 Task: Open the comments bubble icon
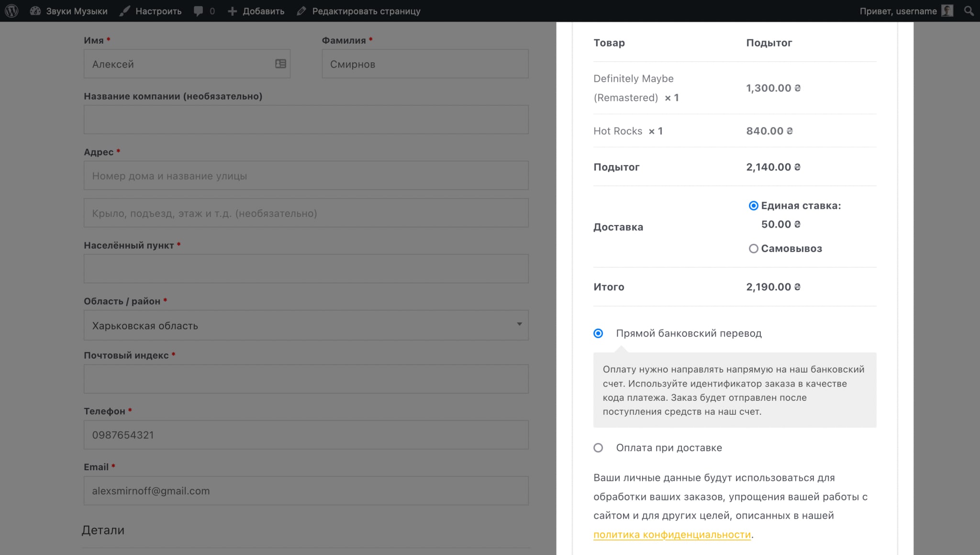pyautogui.click(x=198, y=11)
